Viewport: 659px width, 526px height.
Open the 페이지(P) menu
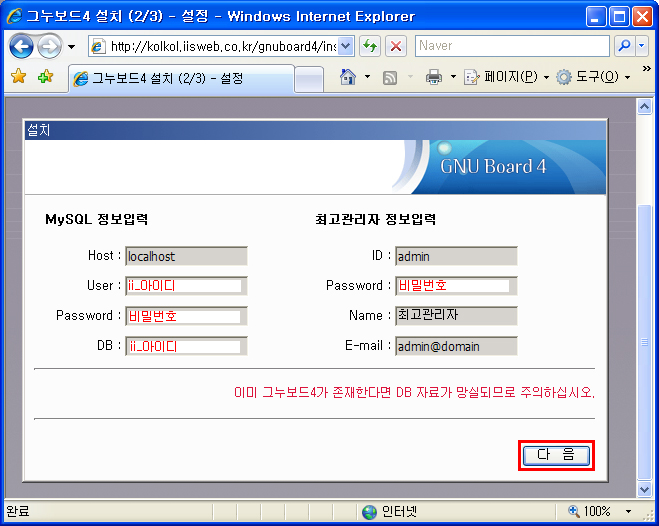tap(506, 77)
